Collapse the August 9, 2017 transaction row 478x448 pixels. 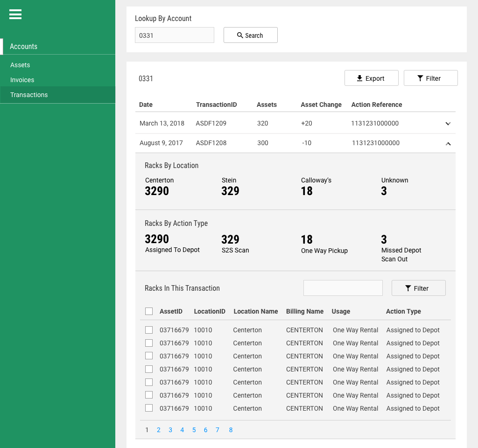tap(448, 143)
